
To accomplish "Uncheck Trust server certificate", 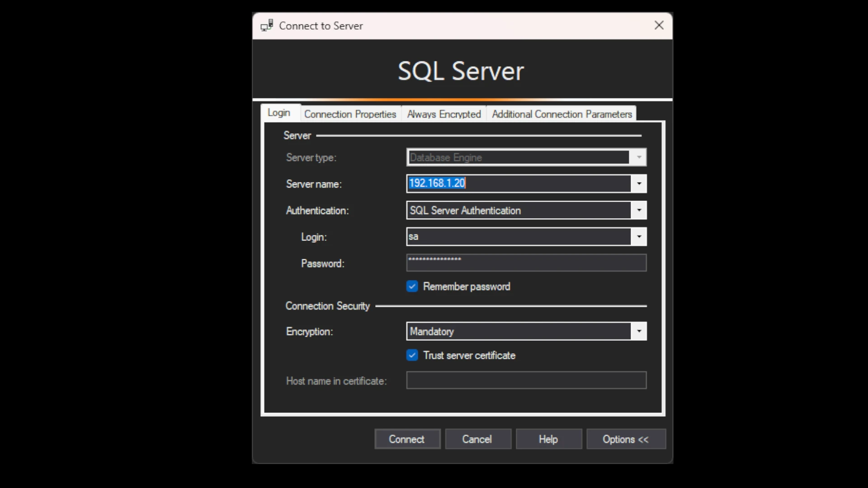I will point(412,355).
